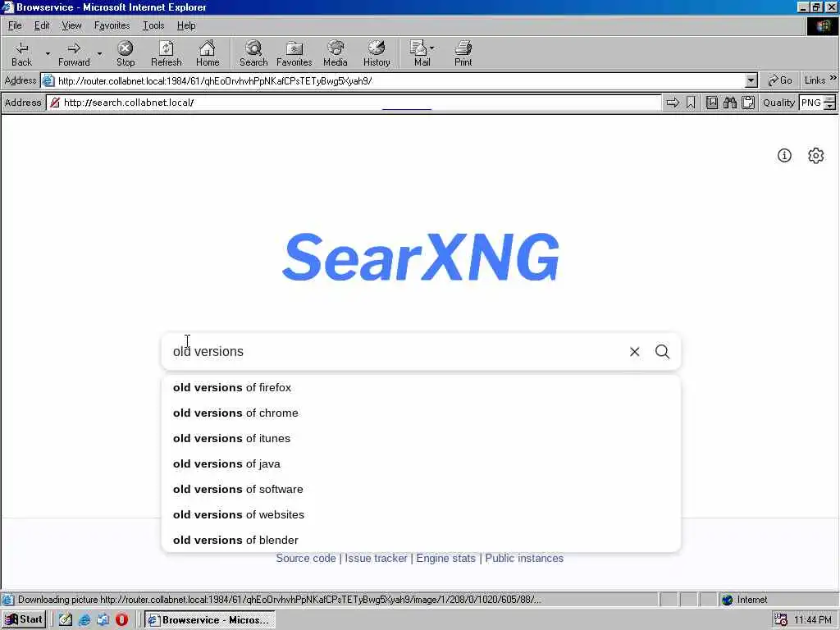The height and width of the screenshot is (630, 840).
Task: Click the insecure page icon beside search.collabnet.local
Action: pyautogui.click(x=55, y=103)
